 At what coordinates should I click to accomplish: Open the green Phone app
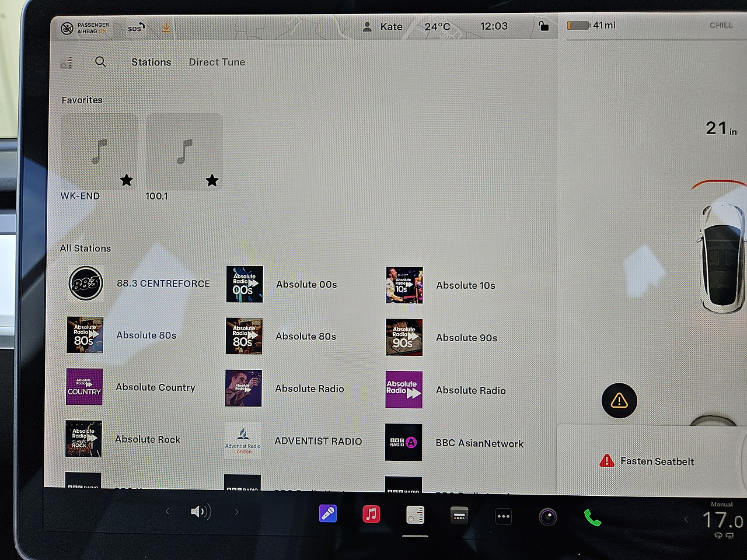click(592, 517)
